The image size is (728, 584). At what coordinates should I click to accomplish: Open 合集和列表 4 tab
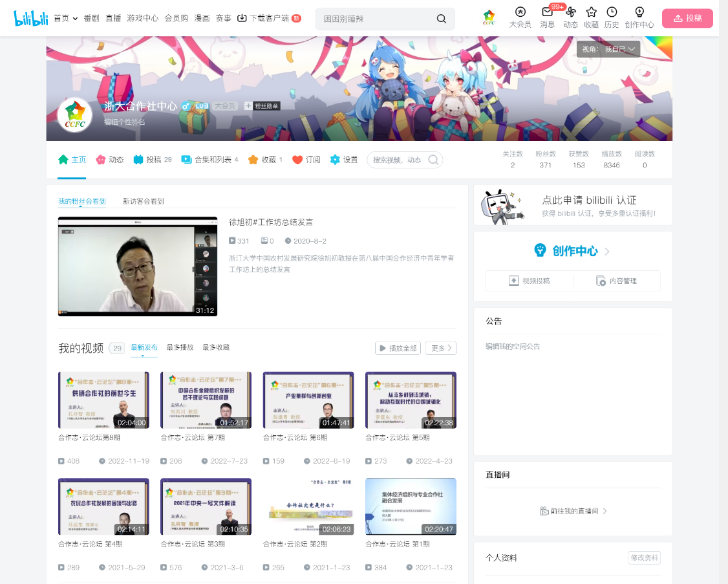pyautogui.click(x=209, y=160)
